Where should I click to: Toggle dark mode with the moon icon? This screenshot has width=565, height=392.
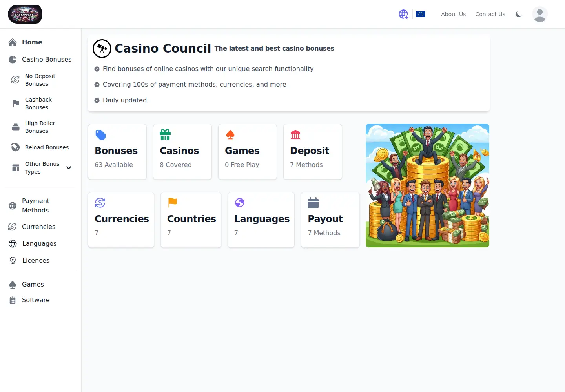pyautogui.click(x=518, y=14)
